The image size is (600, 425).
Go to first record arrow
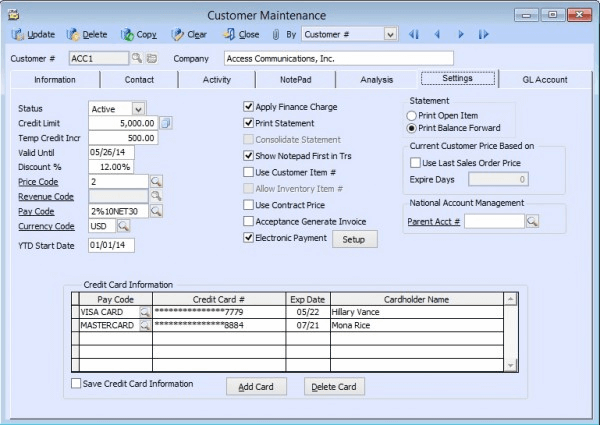coord(413,34)
